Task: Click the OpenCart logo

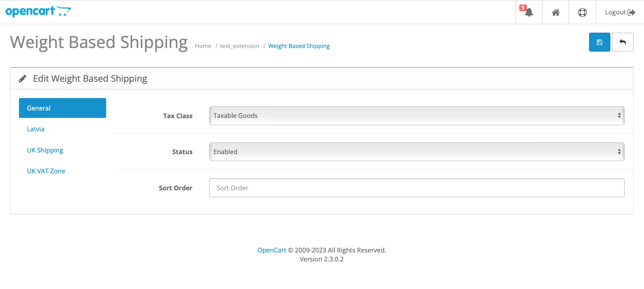Action: [x=38, y=11]
